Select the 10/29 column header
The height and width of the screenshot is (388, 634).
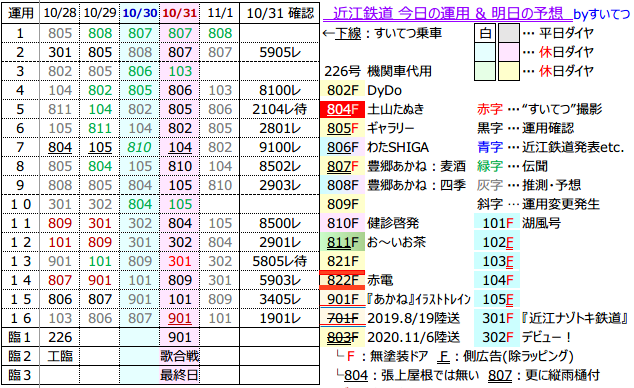(99, 13)
